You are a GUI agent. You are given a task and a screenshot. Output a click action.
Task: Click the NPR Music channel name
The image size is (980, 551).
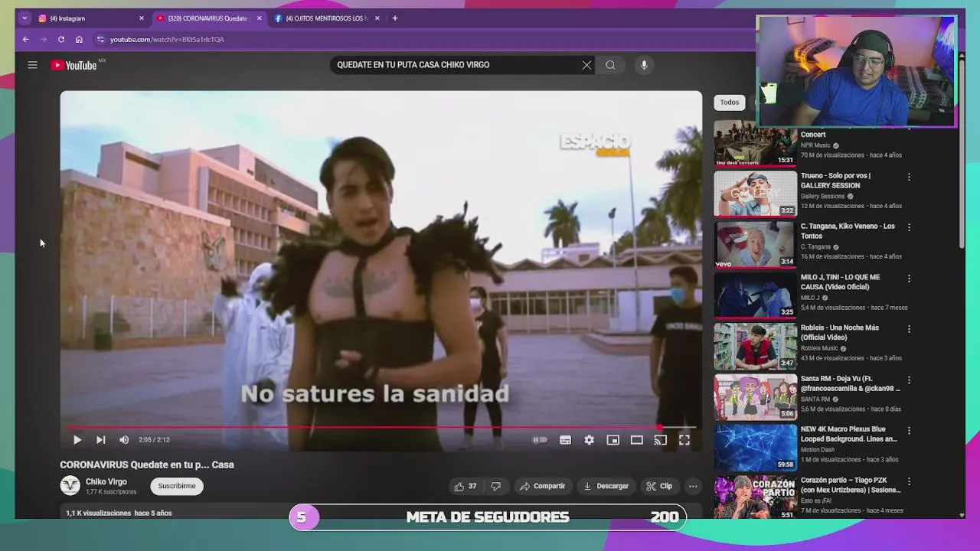click(x=815, y=145)
